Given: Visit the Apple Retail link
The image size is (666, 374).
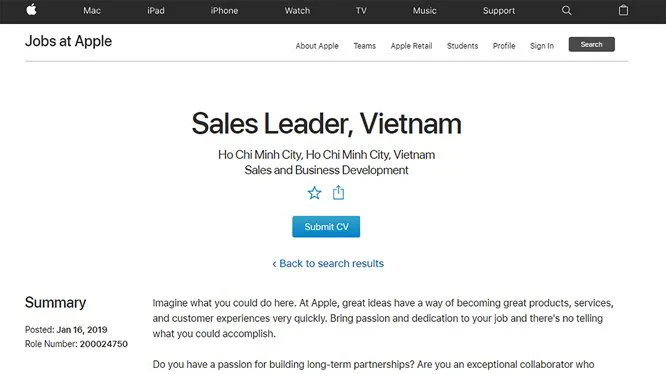Looking at the screenshot, I should [x=411, y=46].
